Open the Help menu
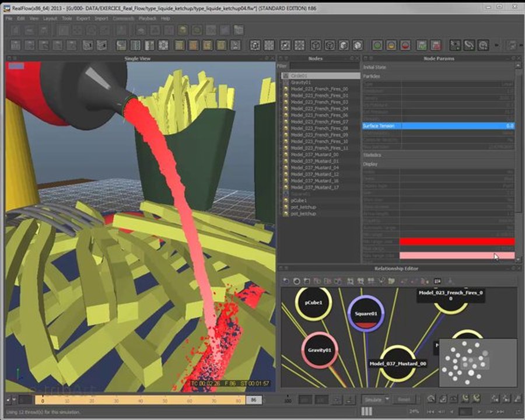This screenshot has width=525, height=420. coord(166,19)
